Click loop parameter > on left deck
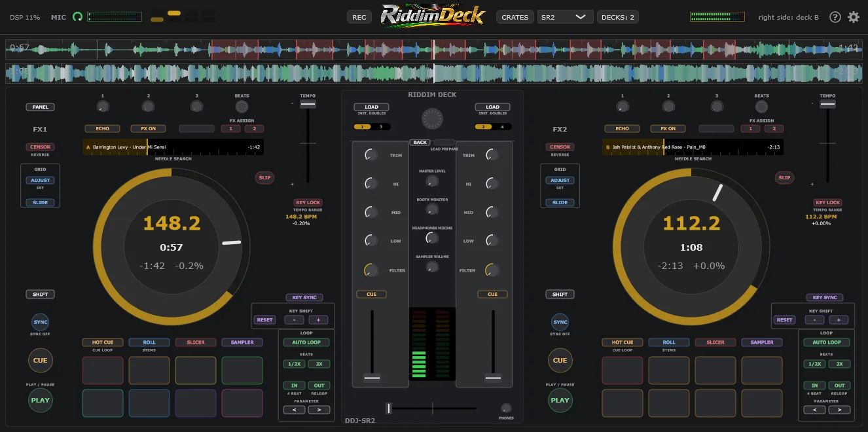The height and width of the screenshot is (432, 868). 319,410
